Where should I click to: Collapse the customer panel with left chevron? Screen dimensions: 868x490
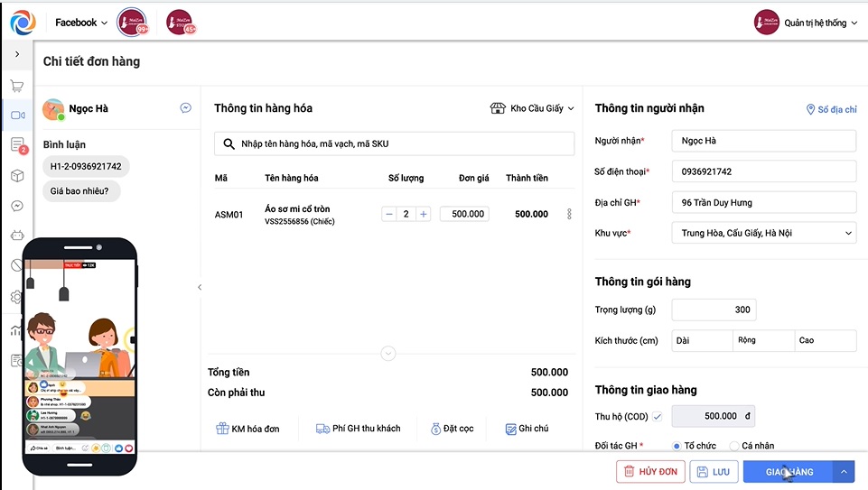tap(200, 287)
